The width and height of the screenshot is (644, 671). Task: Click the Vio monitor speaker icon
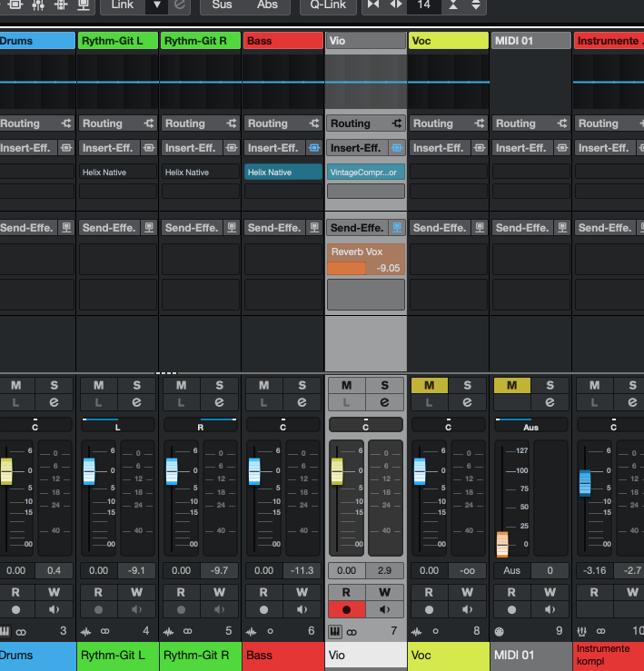(x=384, y=609)
